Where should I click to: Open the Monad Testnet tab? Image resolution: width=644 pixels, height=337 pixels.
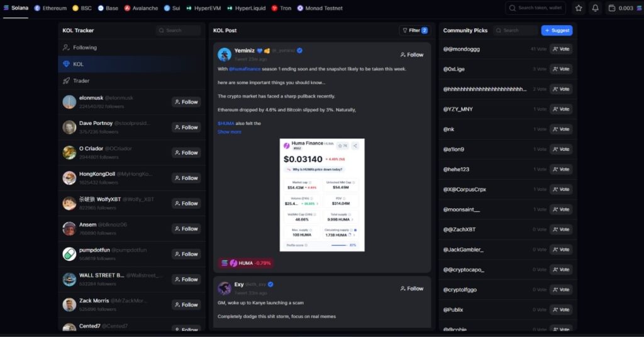click(x=319, y=8)
